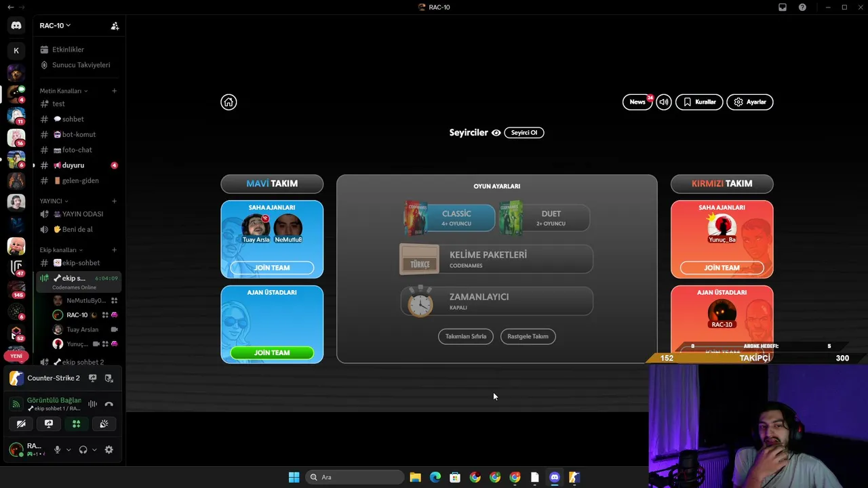The width and height of the screenshot is (868, 488).
Task: Click the invite people icon next to RAC-10
Action: [115, 26]
